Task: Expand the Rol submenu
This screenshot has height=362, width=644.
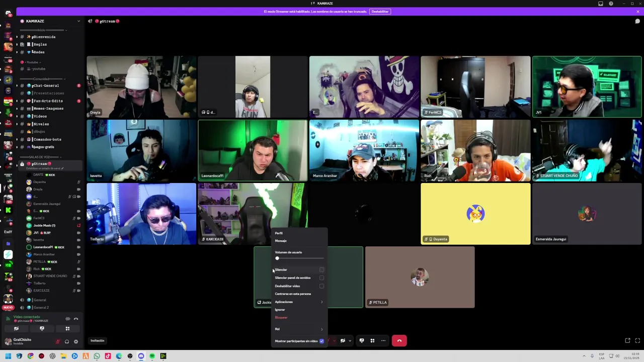Action: (299, 329)
